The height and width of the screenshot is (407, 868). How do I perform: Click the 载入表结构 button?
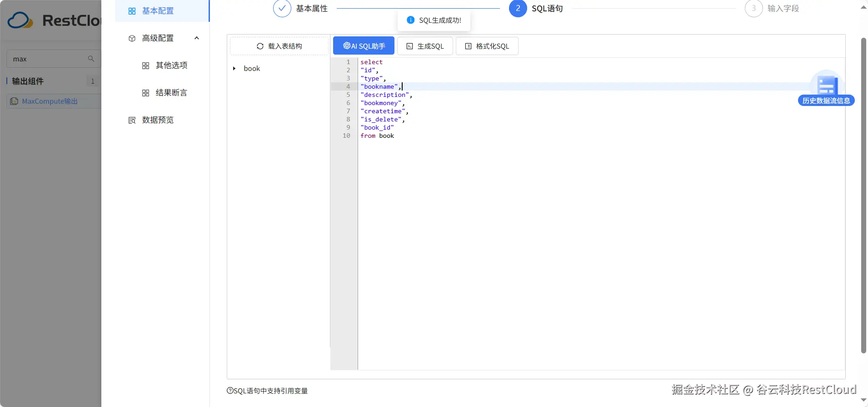coord(279,46)
